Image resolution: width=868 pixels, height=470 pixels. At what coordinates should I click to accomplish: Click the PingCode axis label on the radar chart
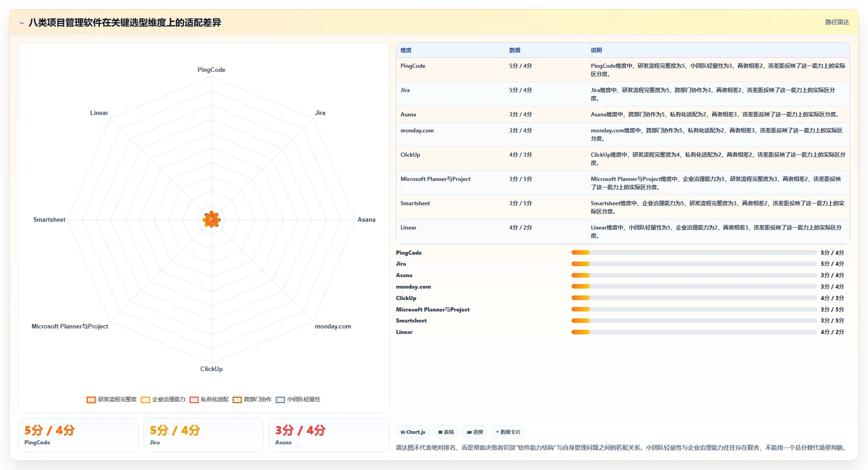tap(211, 70)
